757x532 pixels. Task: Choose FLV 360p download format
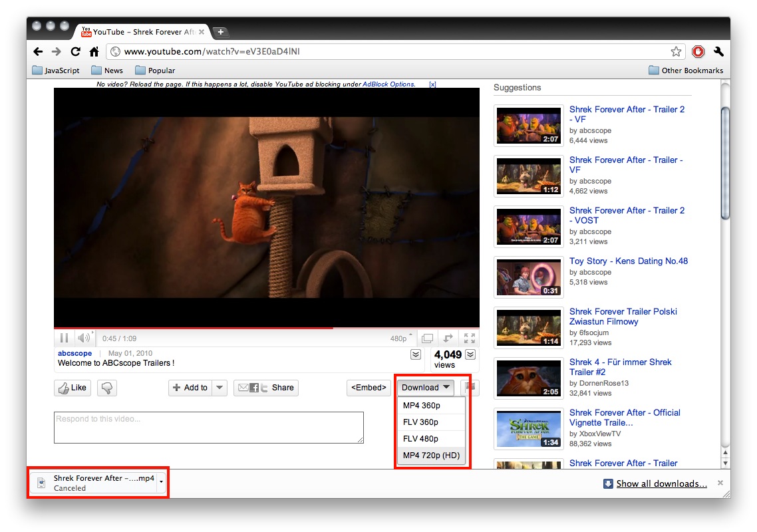point(430,422)
